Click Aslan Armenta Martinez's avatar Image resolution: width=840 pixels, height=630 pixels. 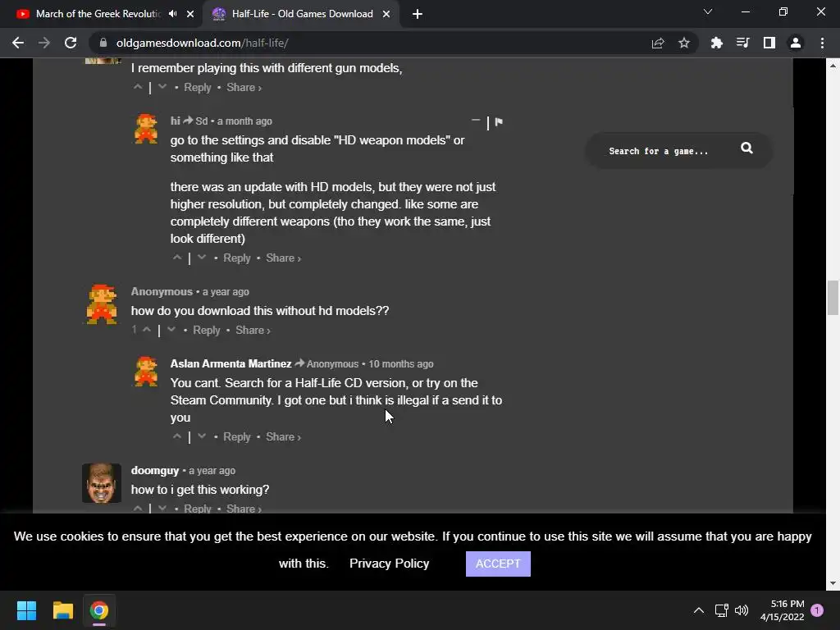coord(146,372)
